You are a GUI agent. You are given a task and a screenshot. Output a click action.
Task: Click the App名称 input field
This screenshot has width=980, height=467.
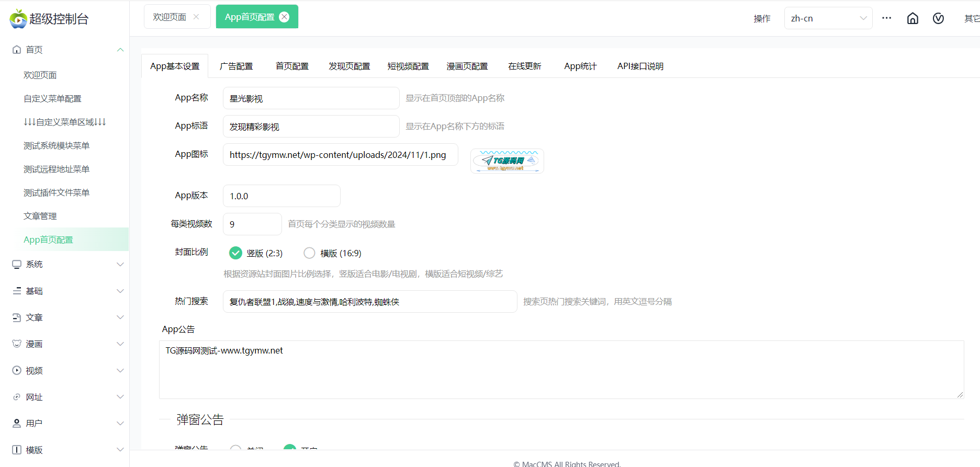(x=311, y=98)
